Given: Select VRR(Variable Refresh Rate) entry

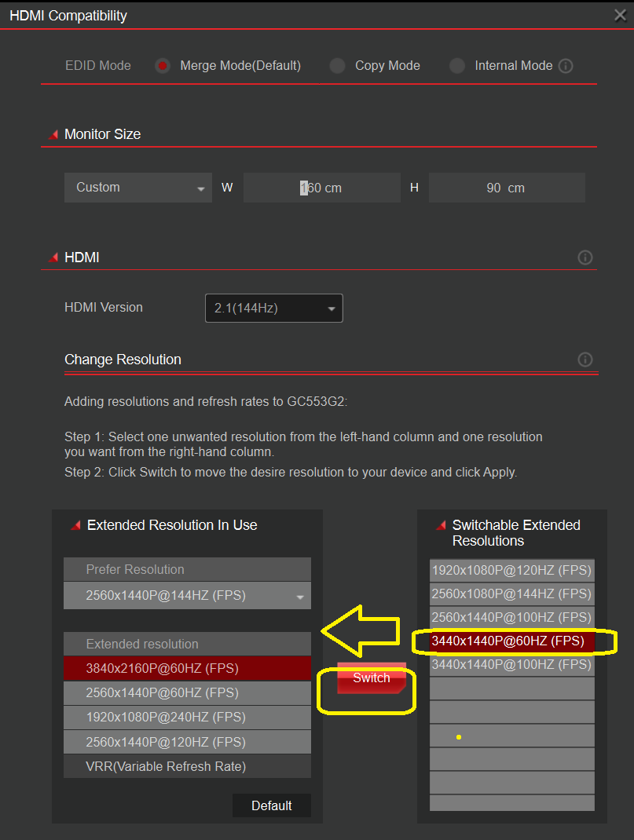Looking at the screenshot, I should tap(187, 766).
